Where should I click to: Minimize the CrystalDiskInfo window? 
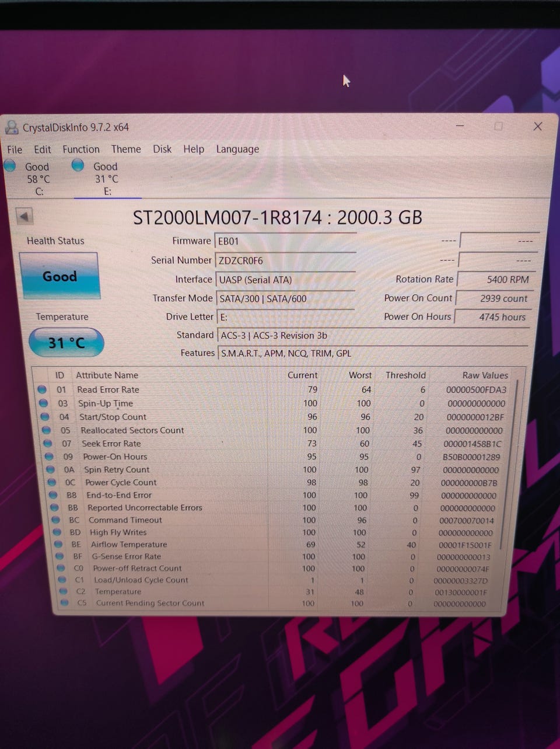pos(460,126)
